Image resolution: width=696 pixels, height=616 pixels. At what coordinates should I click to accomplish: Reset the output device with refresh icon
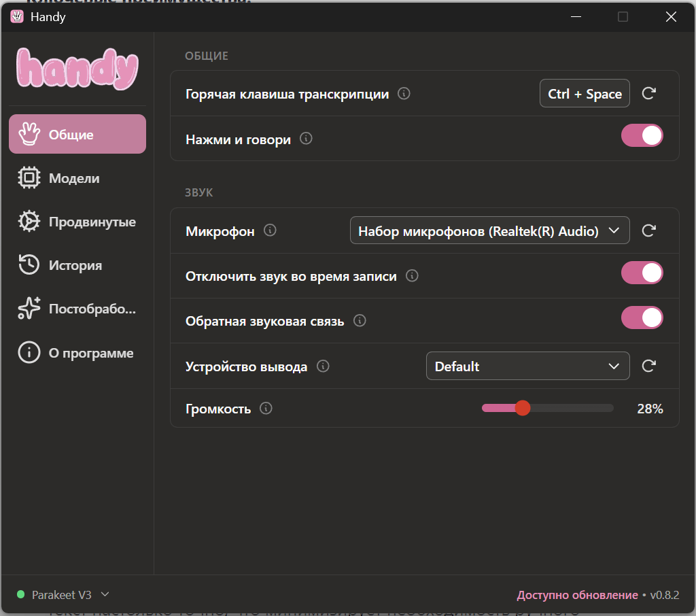pos(648,366)
